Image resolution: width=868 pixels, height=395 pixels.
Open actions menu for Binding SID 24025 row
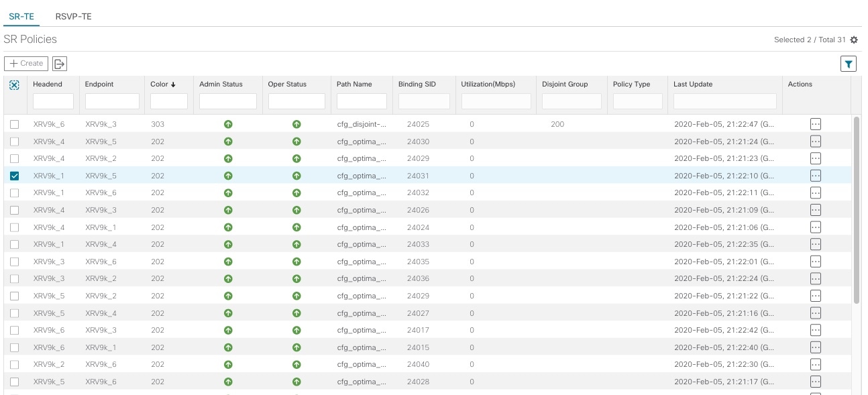tap(816, 124)
